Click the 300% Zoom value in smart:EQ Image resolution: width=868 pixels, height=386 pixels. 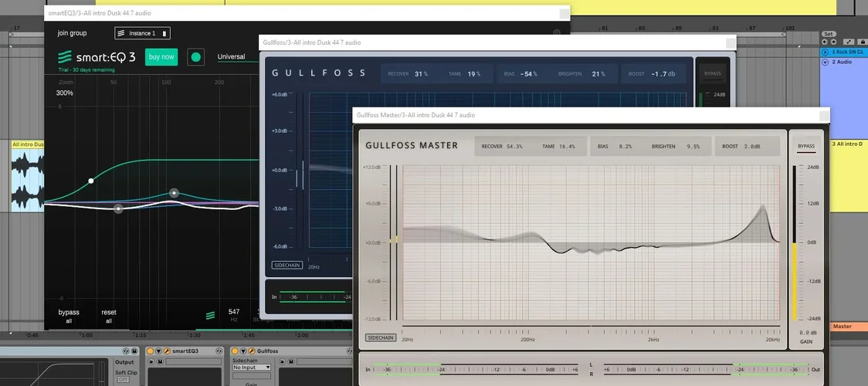pos(64,93)
